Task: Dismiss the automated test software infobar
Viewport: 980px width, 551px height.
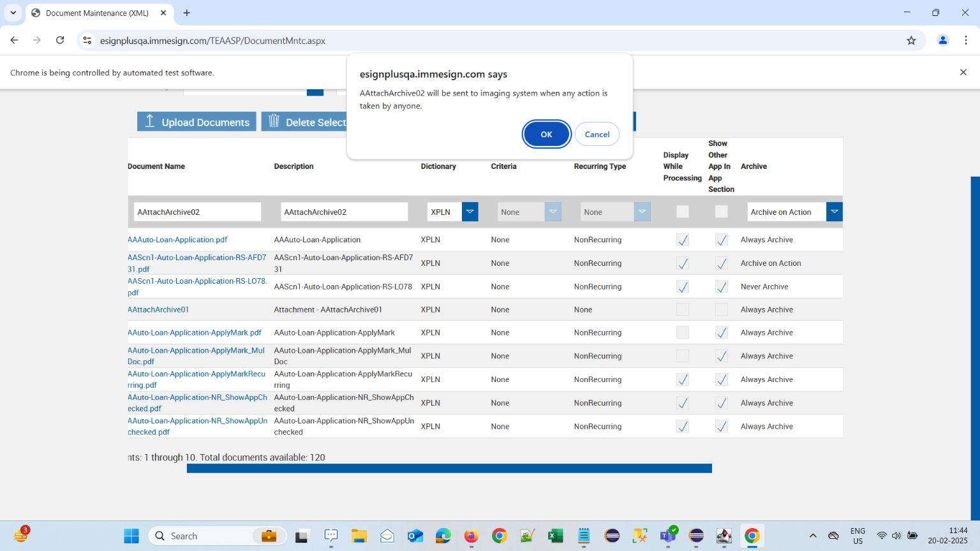Action: [963, 72]
